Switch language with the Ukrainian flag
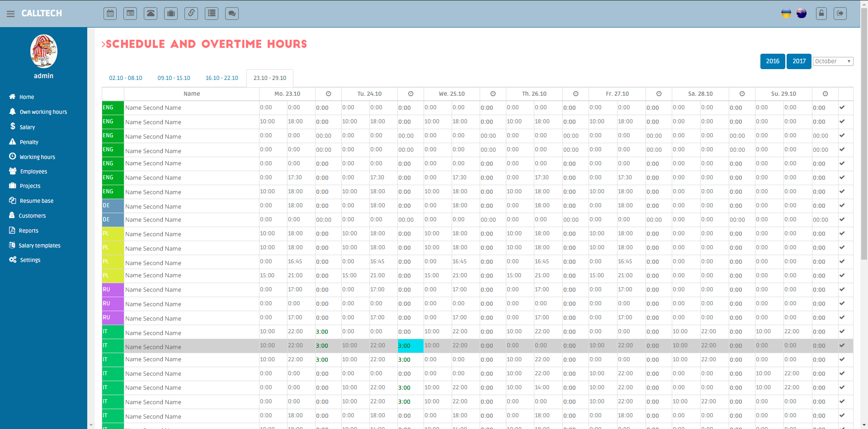 [x=786, y=14]
